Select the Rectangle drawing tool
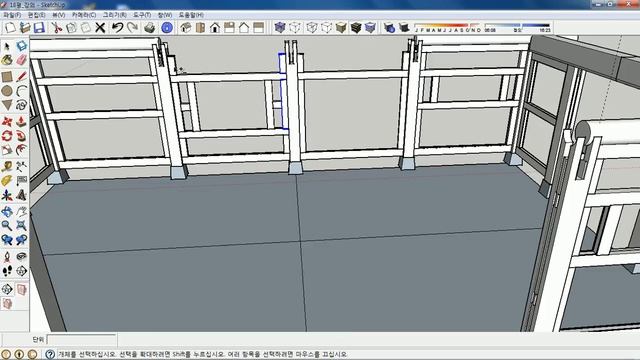The height and width of the screenshot is (360, 640). [x=7, y=76]
